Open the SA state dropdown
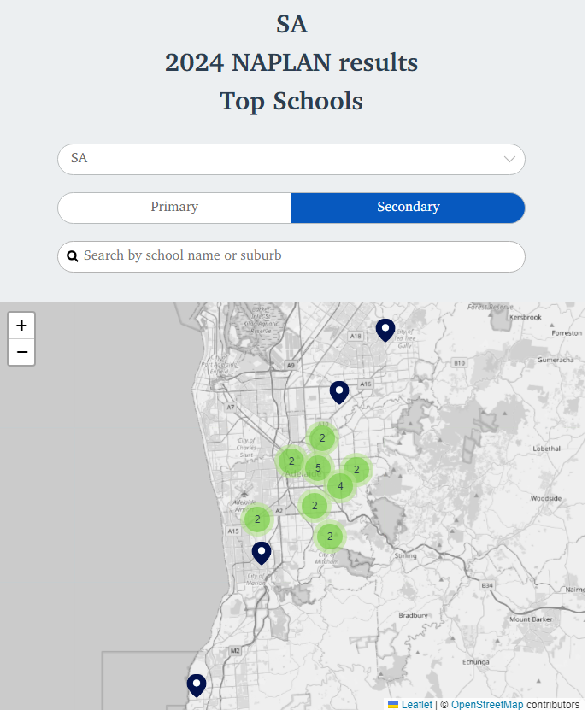 tap(291, 159)
